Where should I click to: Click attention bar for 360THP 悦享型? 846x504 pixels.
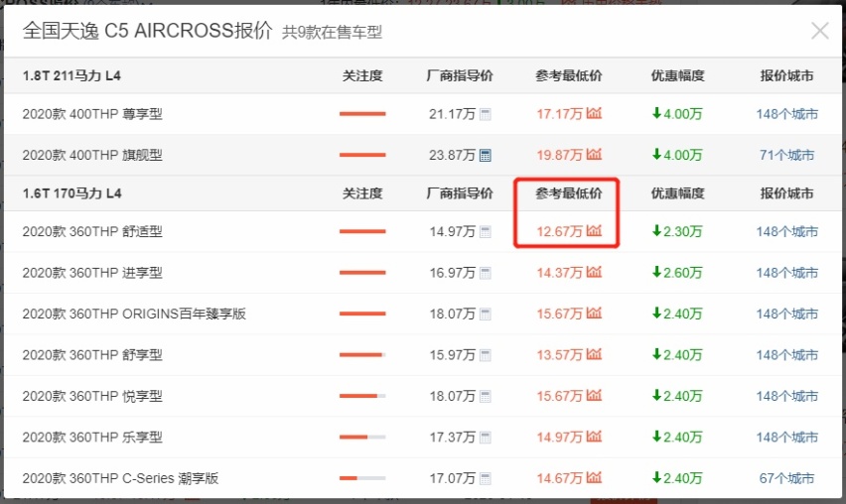[x=362, y=396]
